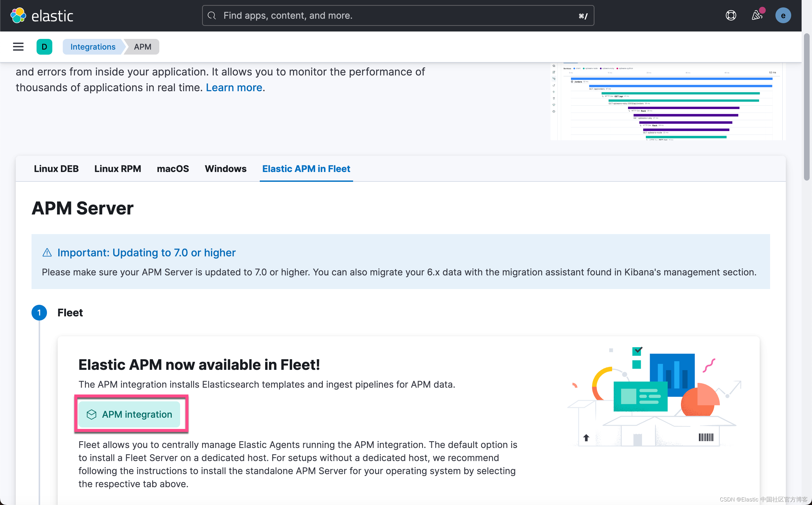Viewport: 812px width, 505px height.
Task: Switch to the Windows tab
Action: pyautogui.click(x=226, y=169)
